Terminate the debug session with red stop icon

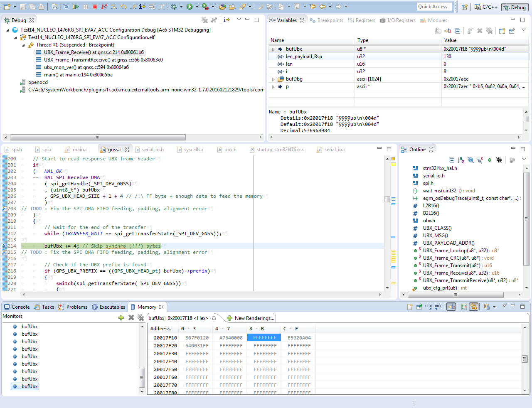pos(95,7)
